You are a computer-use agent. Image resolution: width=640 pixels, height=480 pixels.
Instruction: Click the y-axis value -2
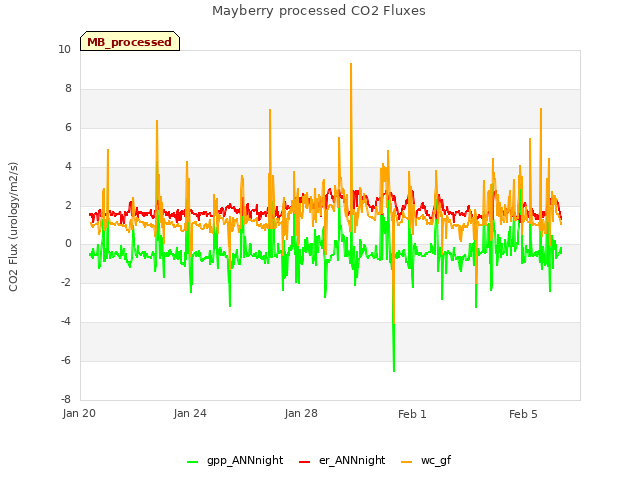pos(66,282)
